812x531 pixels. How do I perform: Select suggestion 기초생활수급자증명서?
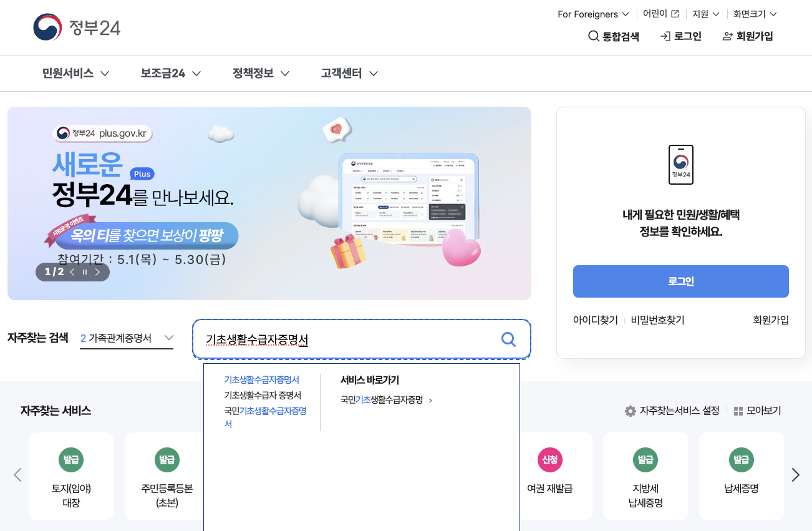click(x=261, y=379)
